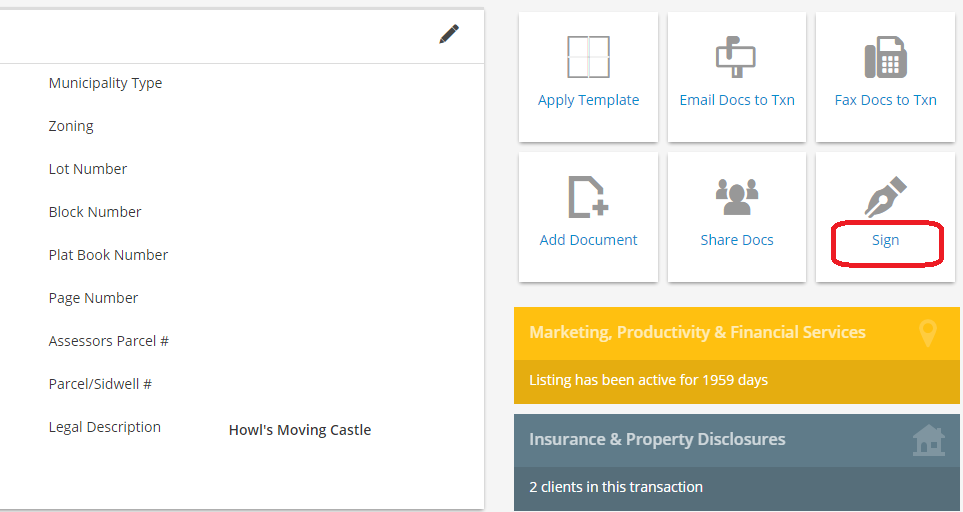Open the Email Docs to Txn link
The width and height of the screenshot is (963, 512).
737,100
